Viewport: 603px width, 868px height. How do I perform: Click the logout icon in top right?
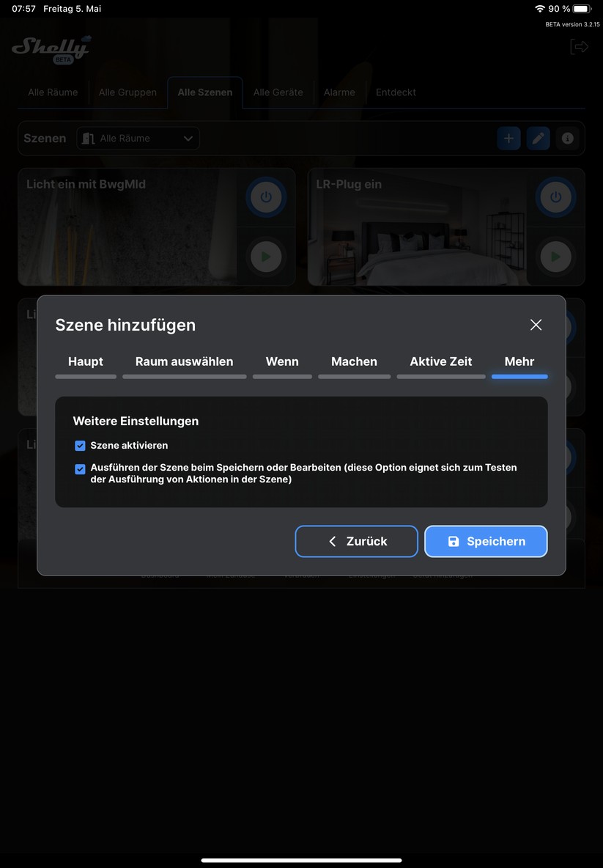(x=579, y=47)
